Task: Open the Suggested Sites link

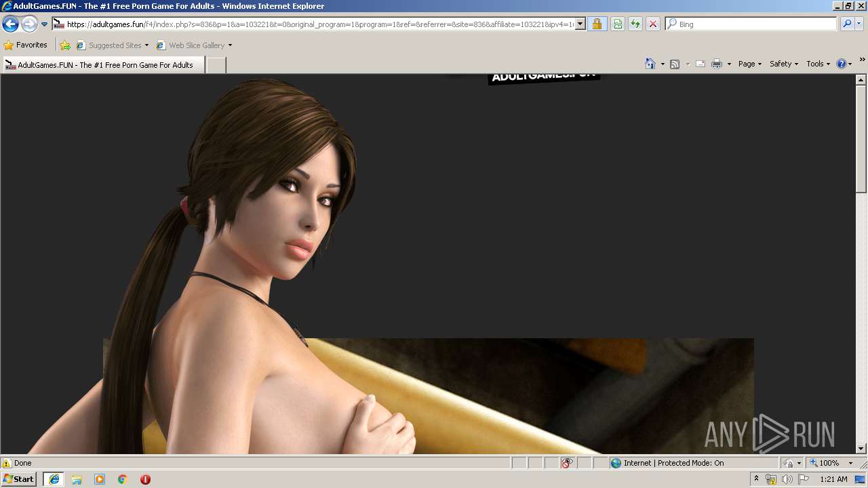Action: click(x=112, y=45)
